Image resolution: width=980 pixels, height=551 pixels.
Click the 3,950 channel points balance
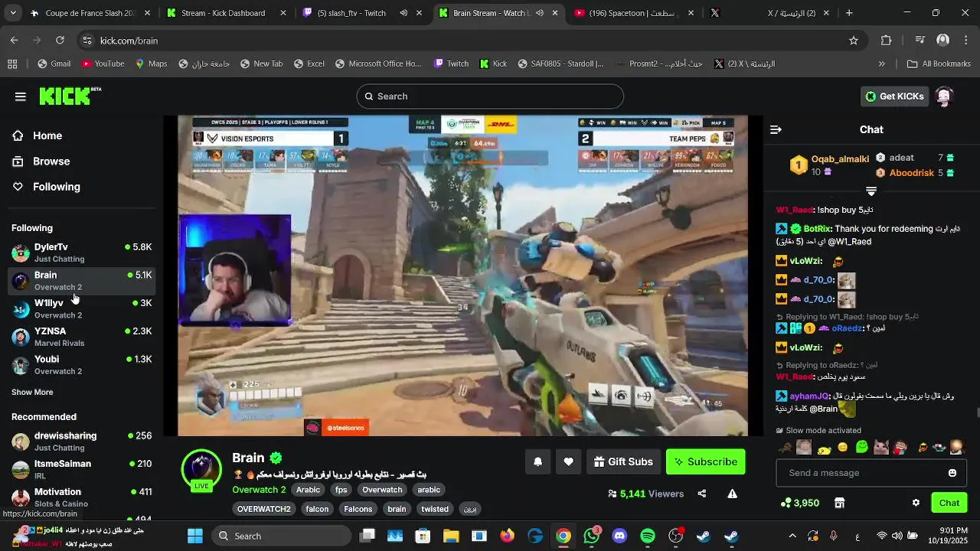pyautogui.click(x=799, y=503)
